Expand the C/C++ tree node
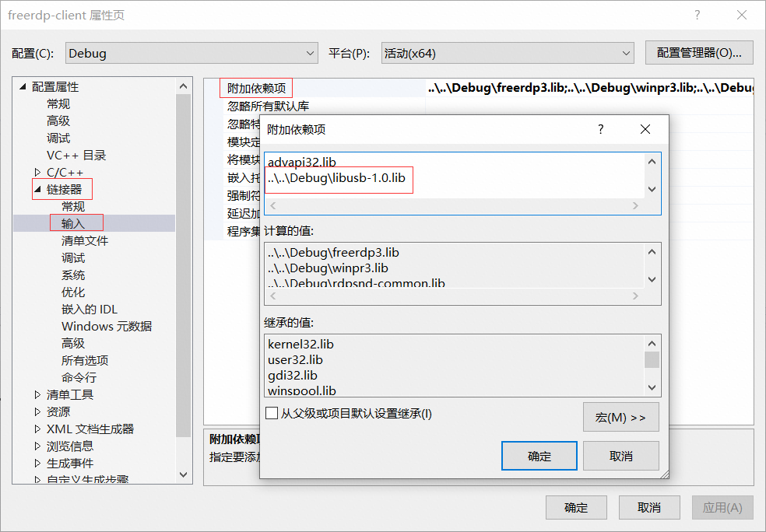 pyautogui.click(x=36, y=172)
